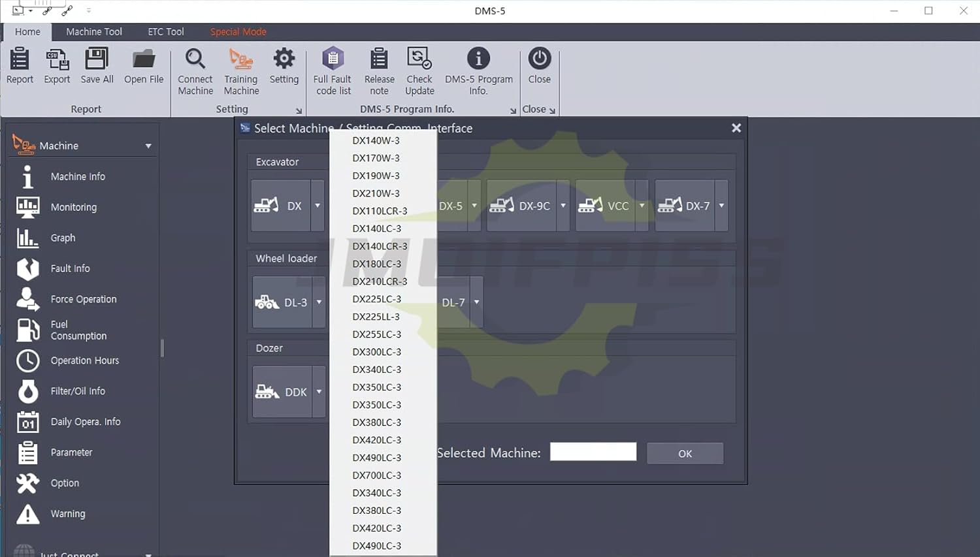Switch to the ETC Tool tab

166,31
